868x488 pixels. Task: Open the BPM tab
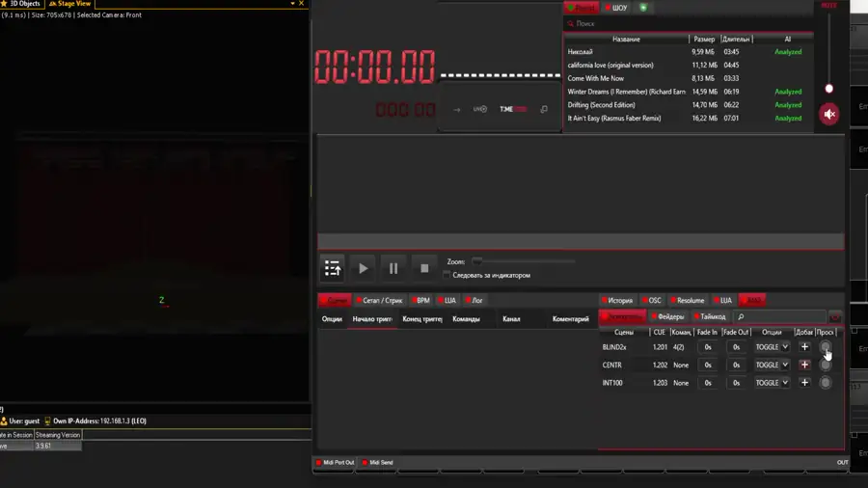coord(420,301)
